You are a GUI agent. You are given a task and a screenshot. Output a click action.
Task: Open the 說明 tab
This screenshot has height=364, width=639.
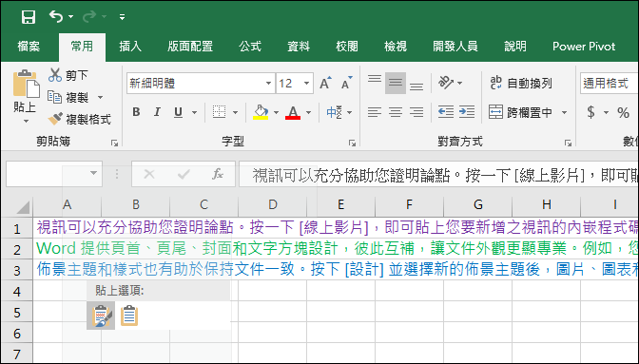click(x=515, y=47)
